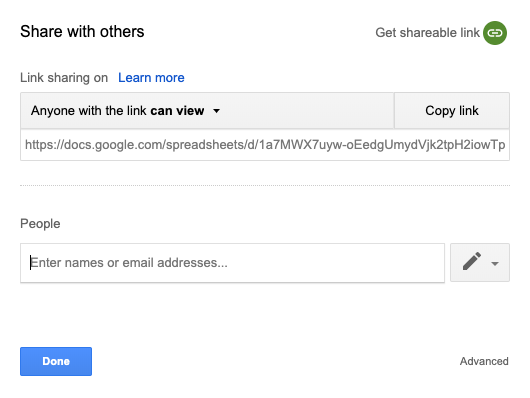Select the pencil edit-permission icon
The image size is (530, 398).
pos(472,261)
